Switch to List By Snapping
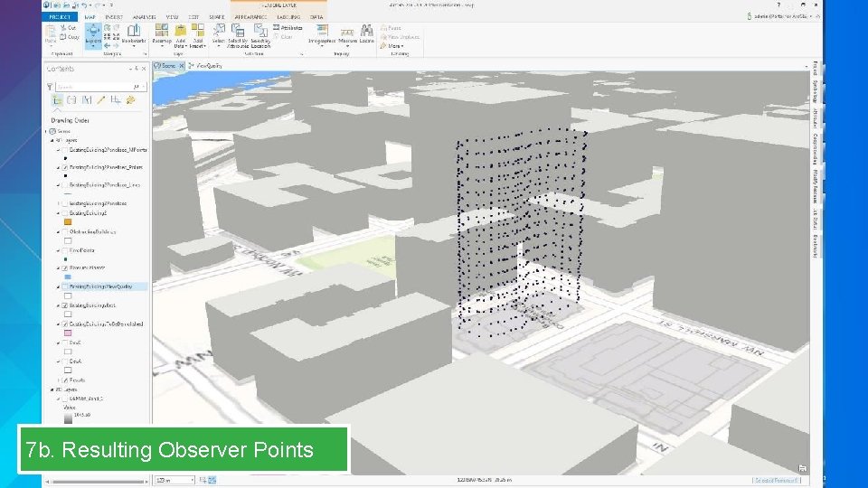 [x=116, y=100]
